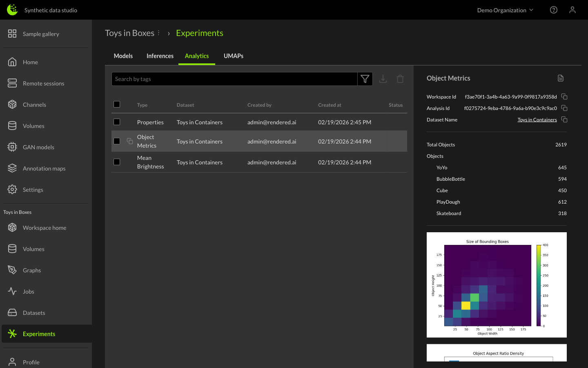Screen dimensions: 588x368
Task: Switch to the Inferences tab
Action: [160, 56]
